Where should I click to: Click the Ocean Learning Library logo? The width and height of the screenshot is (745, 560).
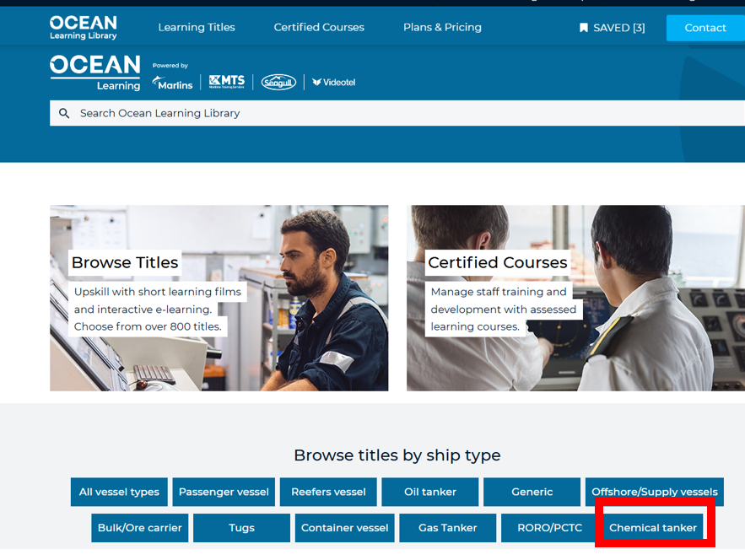click(82, 26)
